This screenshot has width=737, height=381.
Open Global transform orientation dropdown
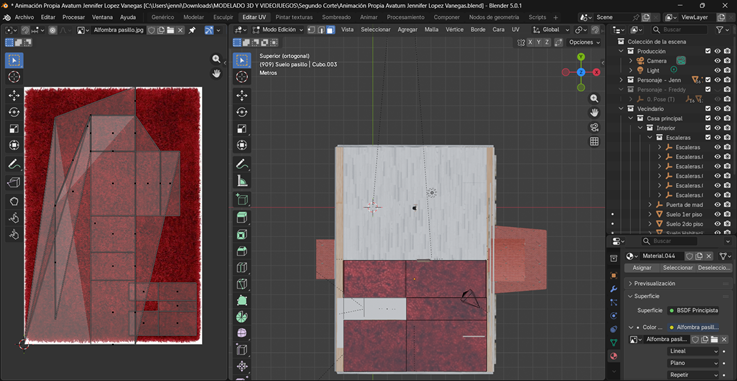[x=551, y=30]
